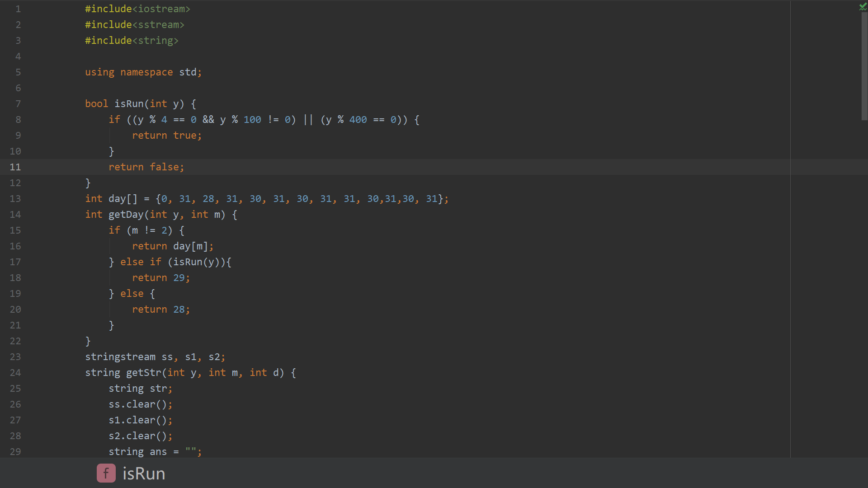868x488 pixels.
Task: Click 'return day[m];' statement
Action: click(173, 246)
